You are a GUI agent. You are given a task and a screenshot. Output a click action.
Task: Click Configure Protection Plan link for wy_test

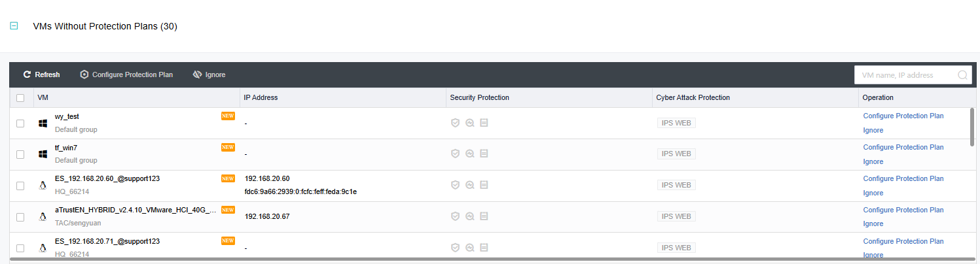(903, 116)
